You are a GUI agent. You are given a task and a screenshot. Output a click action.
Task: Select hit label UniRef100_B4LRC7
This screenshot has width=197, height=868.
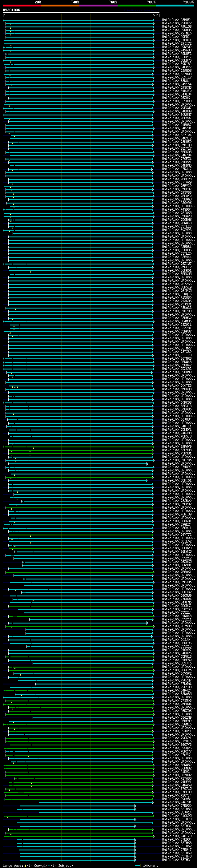coord(177,67)
